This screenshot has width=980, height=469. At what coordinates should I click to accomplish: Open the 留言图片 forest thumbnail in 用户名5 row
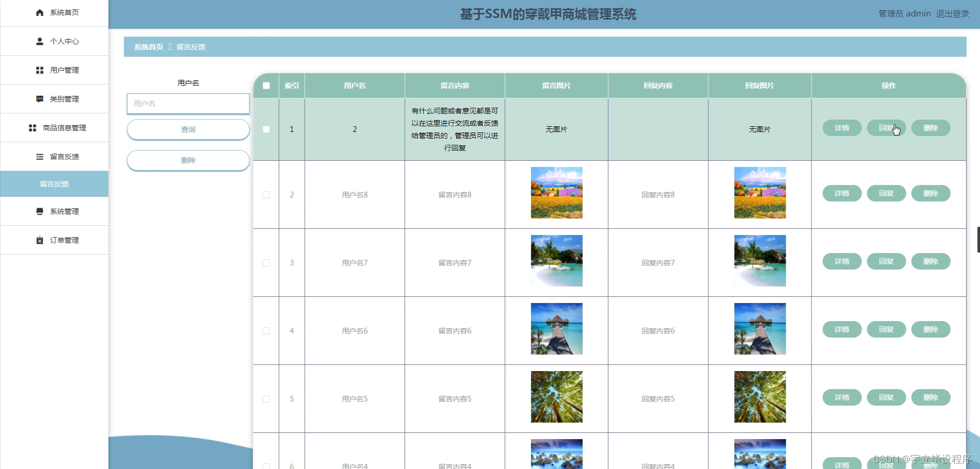click(557, 397)
